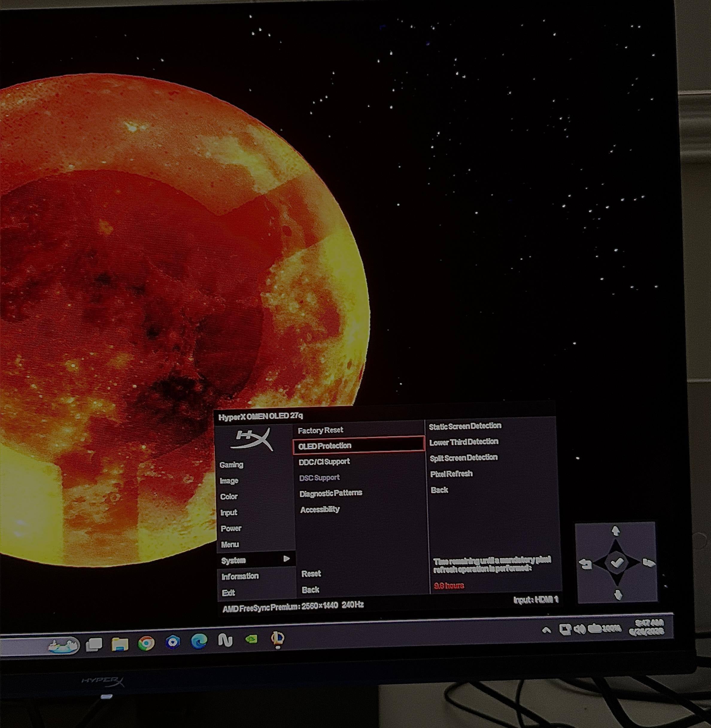Image resolution: width=711 pixels, height=728 pixels.
Task: Click Back in the middle column
Action: (x=310, y=589)
